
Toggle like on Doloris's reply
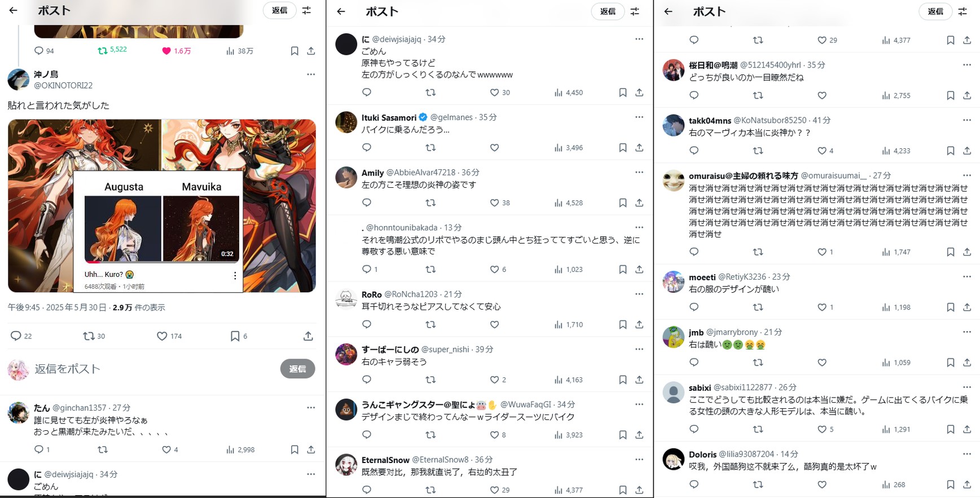pos(822,484)
